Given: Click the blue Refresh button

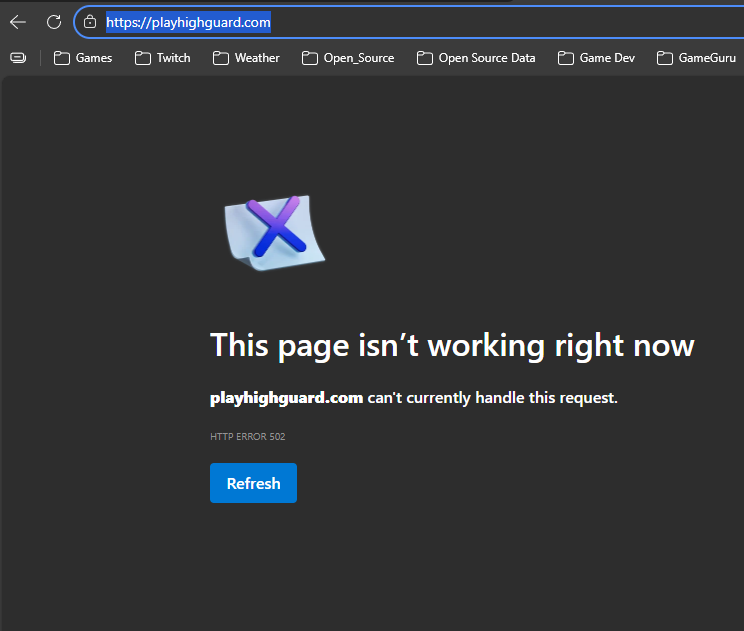Looking at the screenshot, I should (x=253, y=483).
